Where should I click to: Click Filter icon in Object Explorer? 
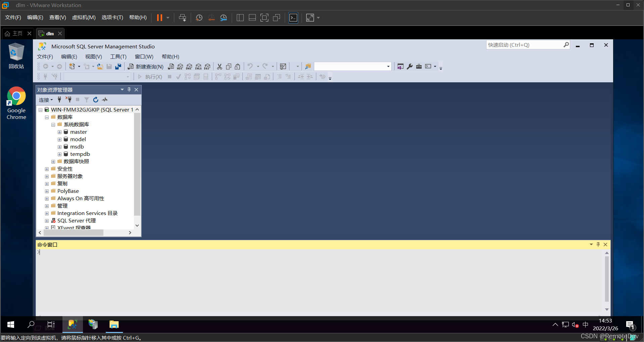[87, 99]
